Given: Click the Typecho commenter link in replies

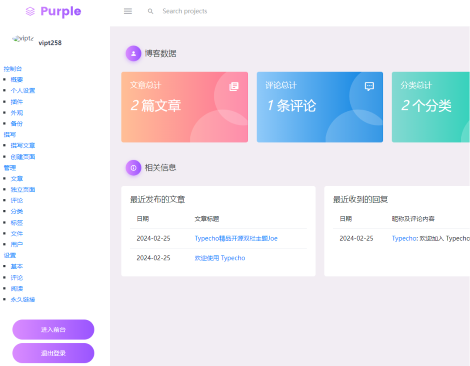Looking at the screenshot, I should pyautogui.click(x=404, y=238).
